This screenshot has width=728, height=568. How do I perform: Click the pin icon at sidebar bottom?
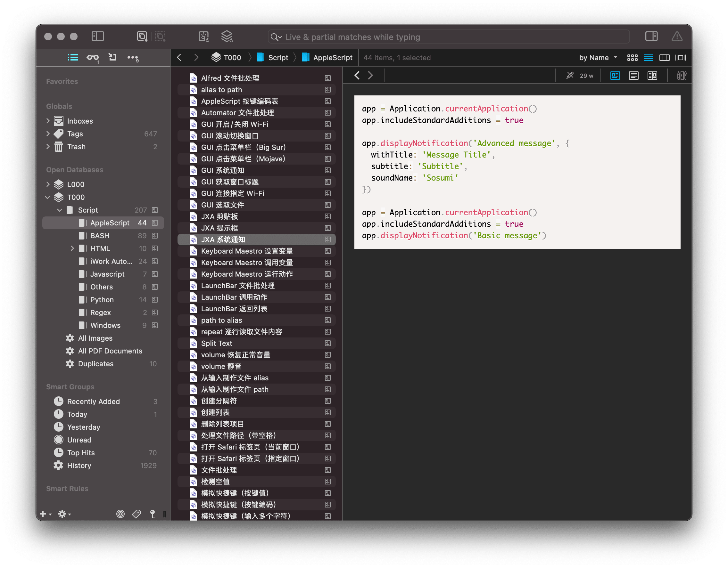[152, 514]
